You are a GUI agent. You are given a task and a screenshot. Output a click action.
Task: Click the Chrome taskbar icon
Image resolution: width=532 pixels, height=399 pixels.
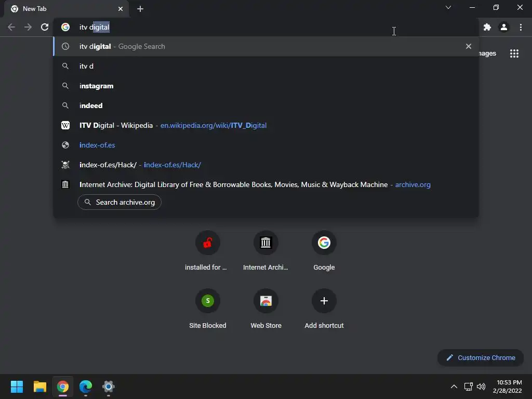(63, 387)
